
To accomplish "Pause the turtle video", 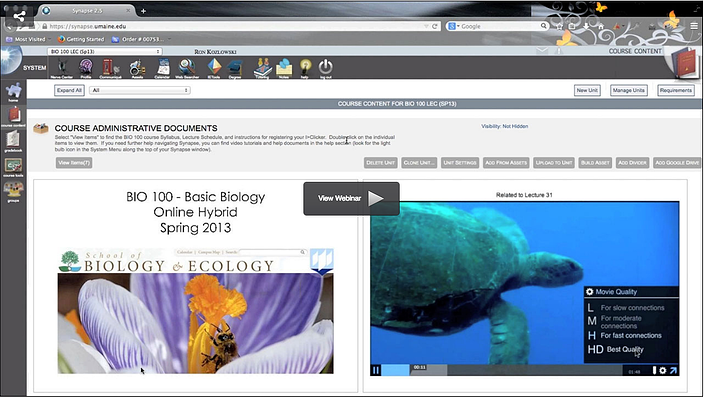I will (x=376, y=370).
